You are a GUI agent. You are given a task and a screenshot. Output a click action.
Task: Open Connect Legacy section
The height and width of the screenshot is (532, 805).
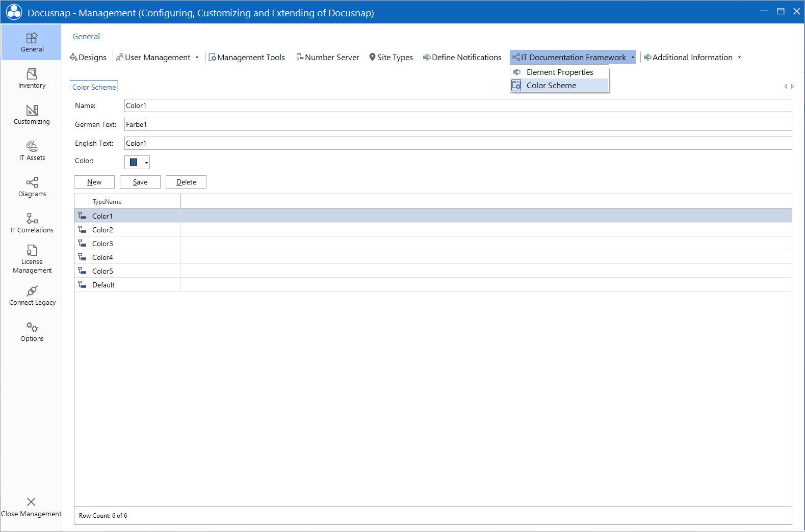click(x=32, y=296)
